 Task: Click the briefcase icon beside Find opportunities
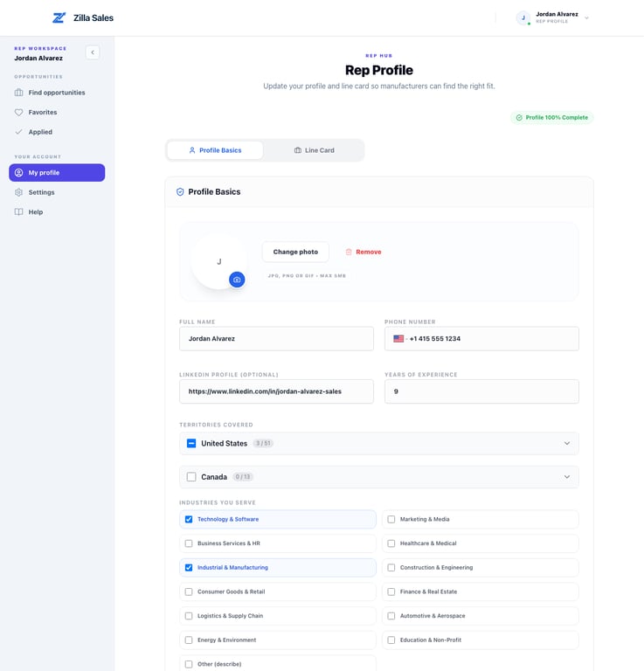pos(19,93)
